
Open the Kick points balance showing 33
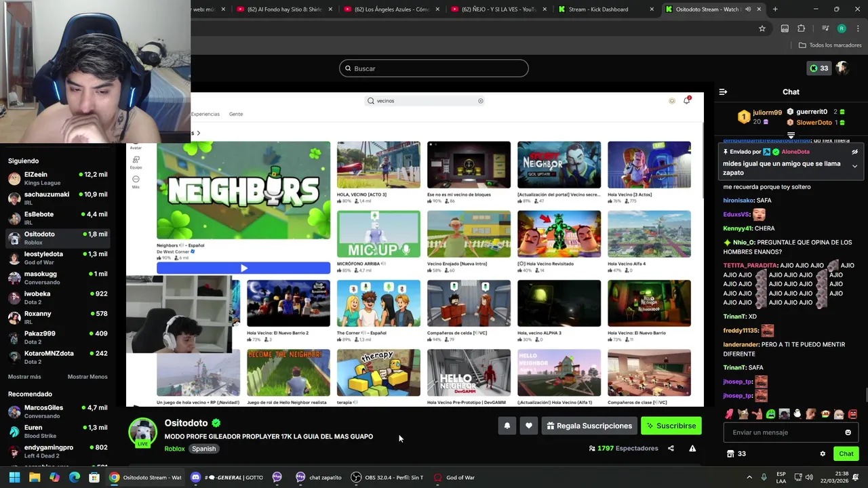pyautogui.click(x=818, y=68)
